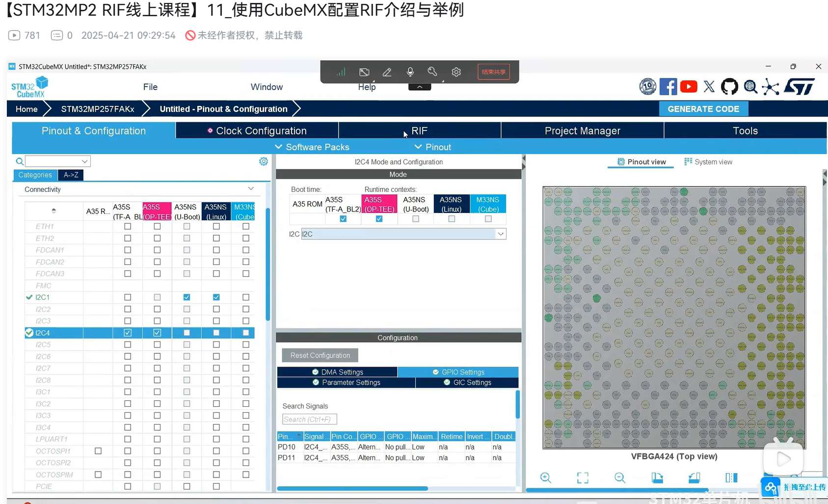This screenshot has width=828, height=504.
Task: Enable M33NS (Cube) runtime context checkbox
Action: click(x=488, y=219)
